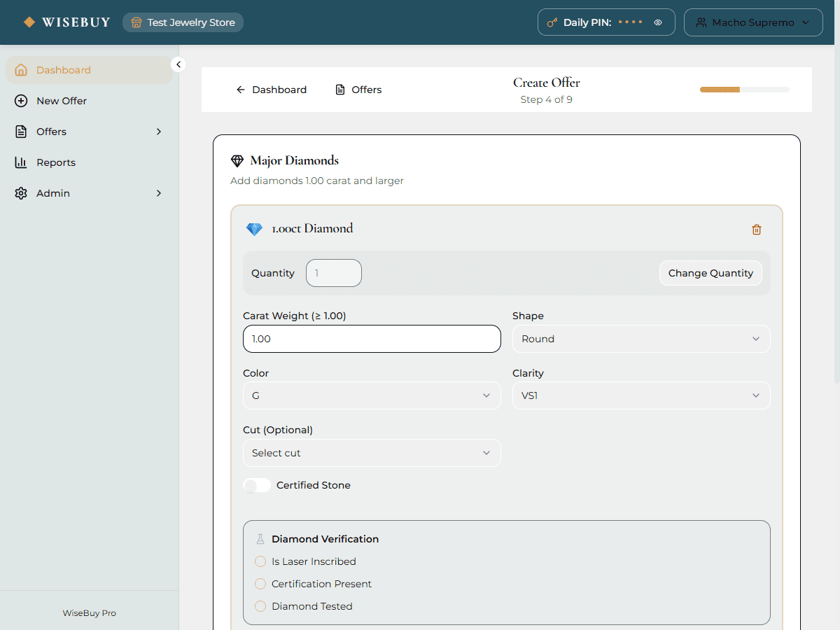Click the Test Jewelry Store shop icon
The image size is (840, 630).
(136, 22)
